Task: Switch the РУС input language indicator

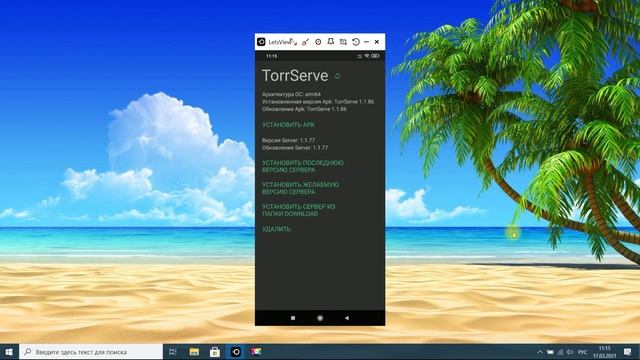Action: pos(583,352)
